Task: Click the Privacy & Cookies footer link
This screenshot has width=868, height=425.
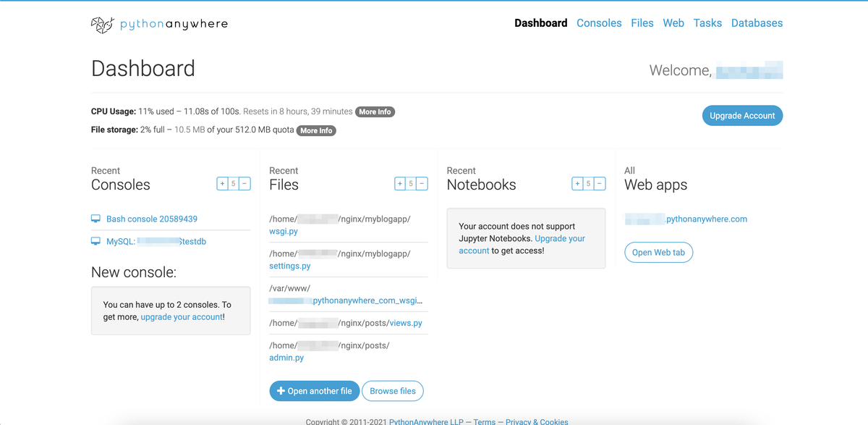Action: coord(537,421)
